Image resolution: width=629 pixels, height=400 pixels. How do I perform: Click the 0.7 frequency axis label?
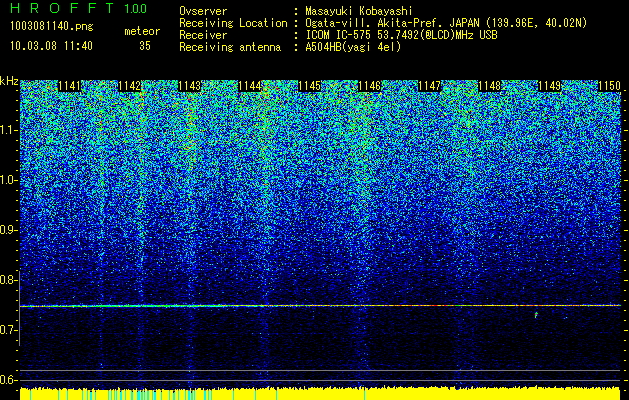coord(7,330)
